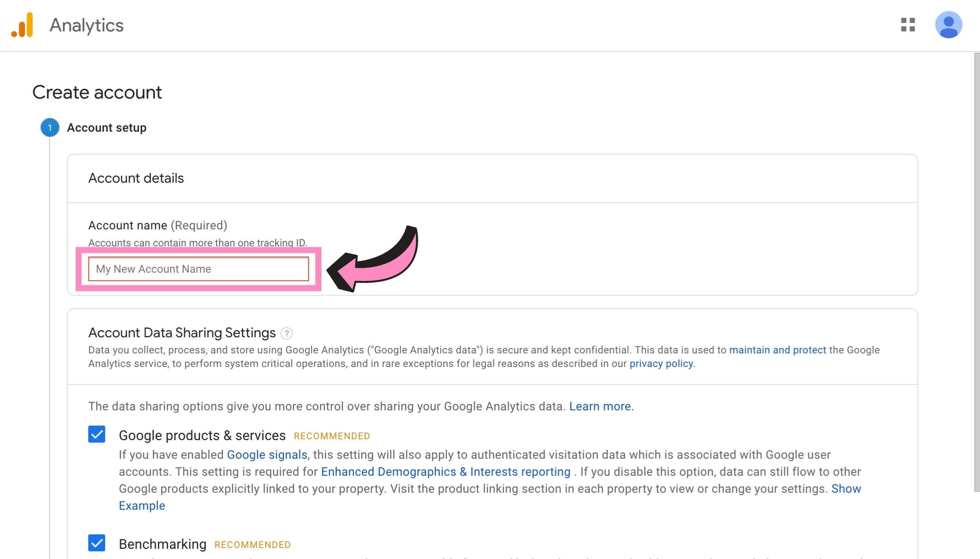Open the Google apps grid icon
Screen dimensions: 980x559
point(908,25)
